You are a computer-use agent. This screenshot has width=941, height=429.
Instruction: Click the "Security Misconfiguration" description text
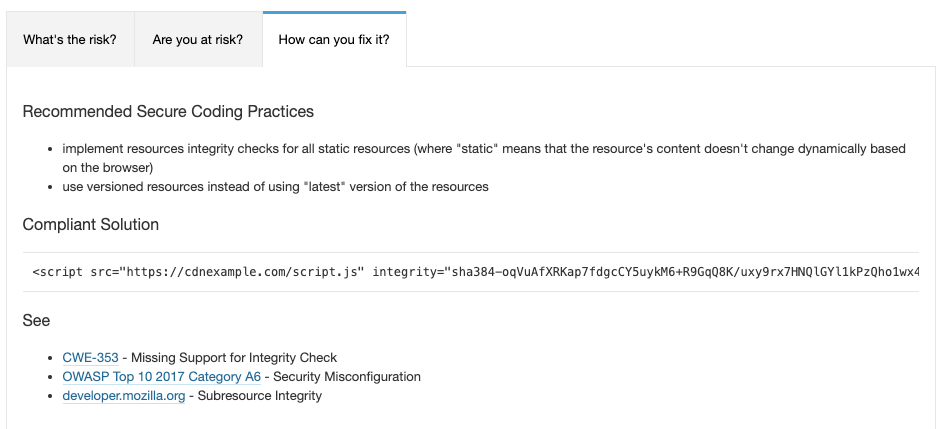pyautogui.click(x=347, y=377)
